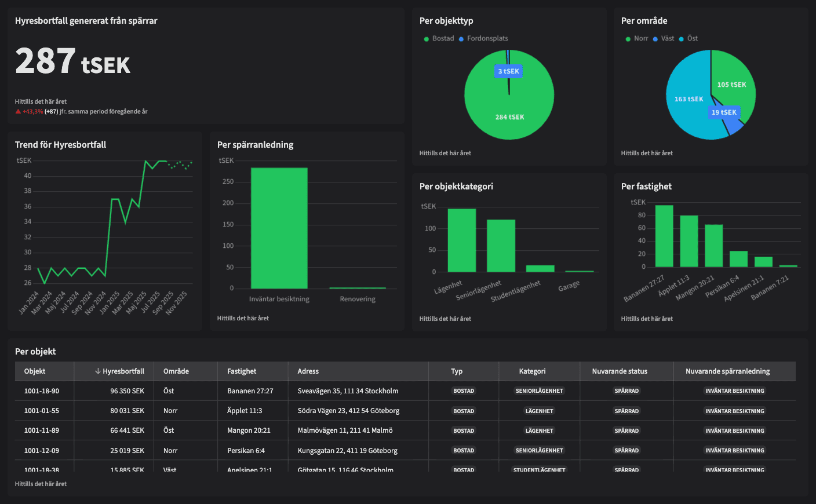Click the 3 tSEK pie label
Screen dimensions: 816x504
point(508,71)
